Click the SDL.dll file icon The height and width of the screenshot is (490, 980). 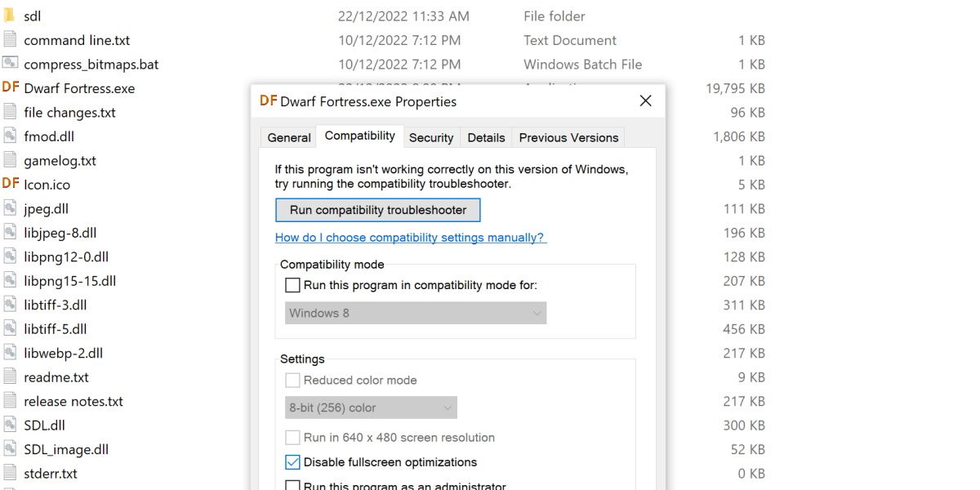(x=10, y=425)
